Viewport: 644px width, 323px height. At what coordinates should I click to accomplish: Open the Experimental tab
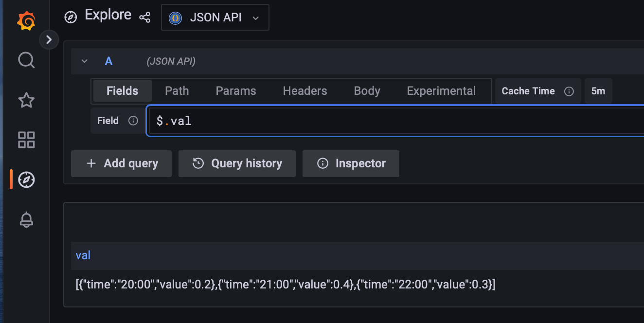pyautogui.click(x=441, y=91)
